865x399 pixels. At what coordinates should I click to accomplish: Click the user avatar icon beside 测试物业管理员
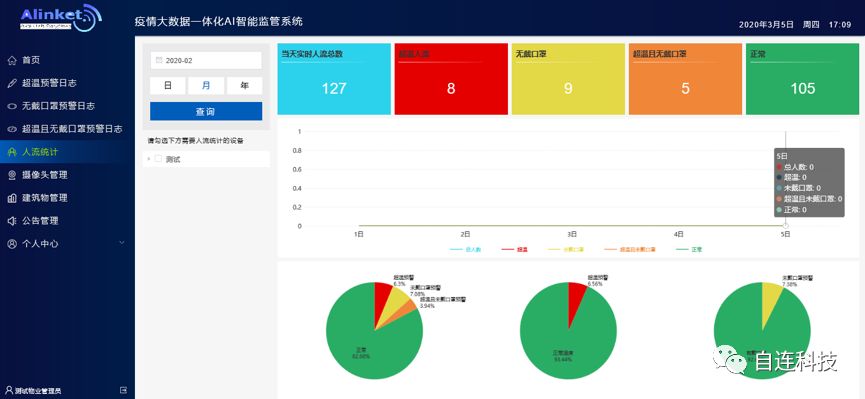point(9,390)
